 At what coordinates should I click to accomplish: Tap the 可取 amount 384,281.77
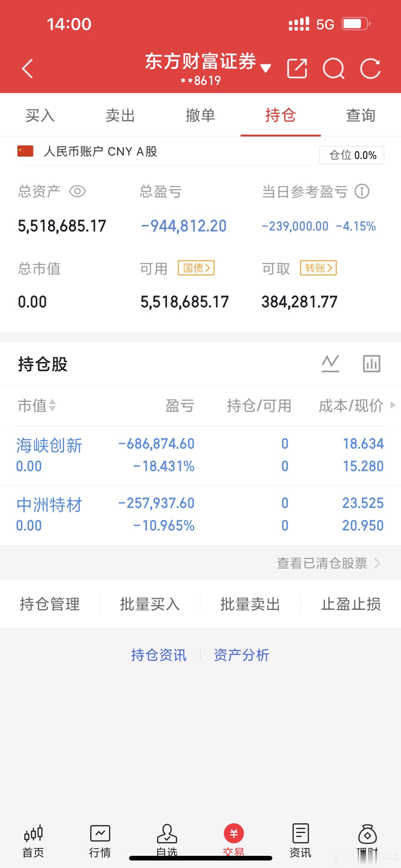299,302
